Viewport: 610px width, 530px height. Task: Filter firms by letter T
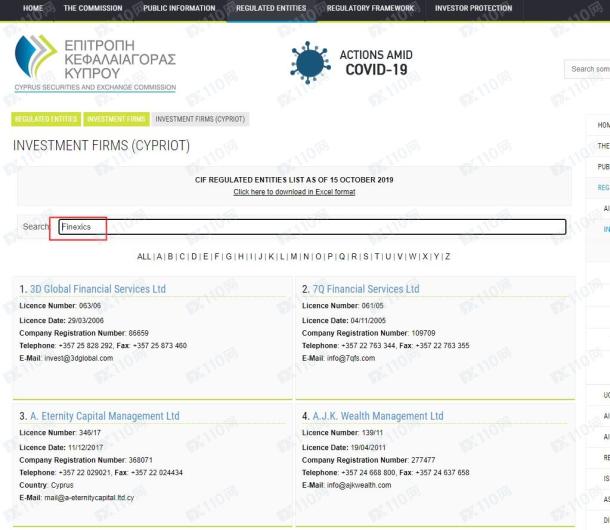(377, 256)
